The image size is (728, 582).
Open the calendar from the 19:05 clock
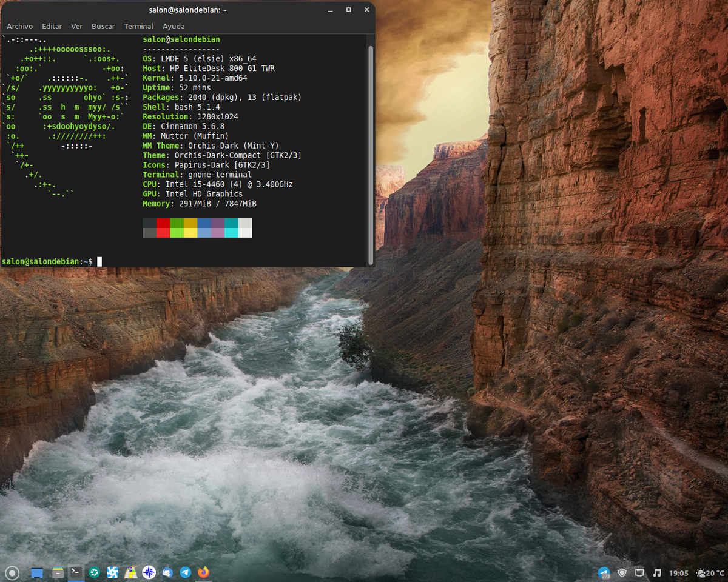pyautogui.click(x=678, y=573)
